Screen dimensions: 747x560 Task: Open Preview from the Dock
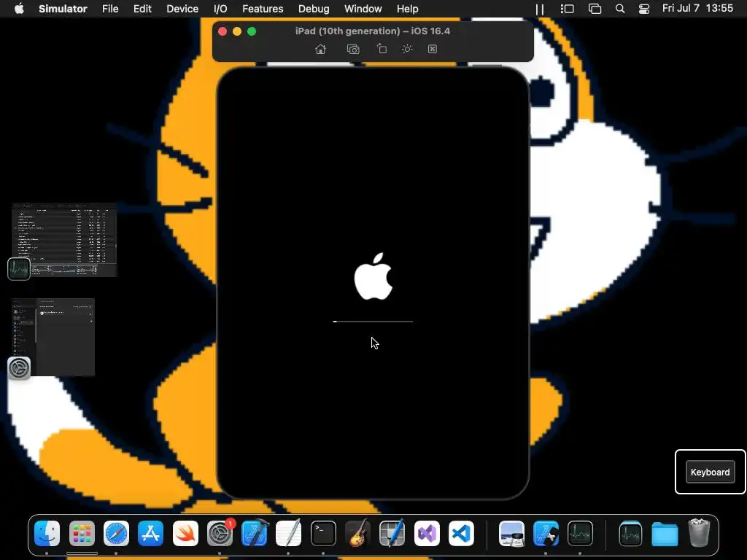(x=511, y=533)
